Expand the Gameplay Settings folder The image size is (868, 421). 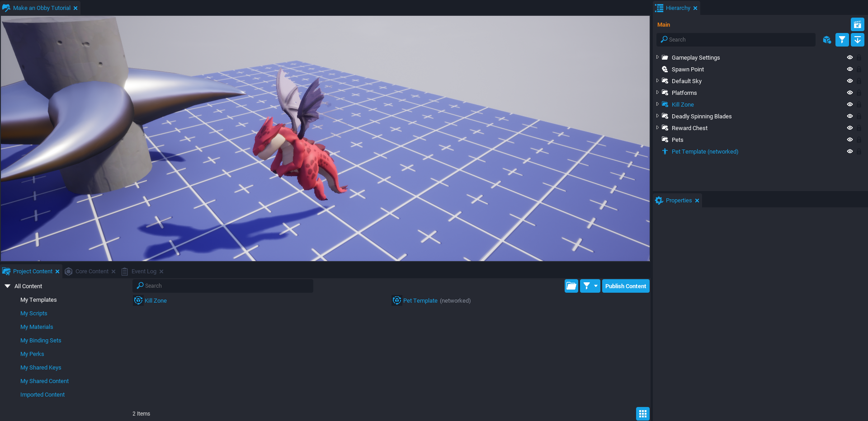click(657, 57)
